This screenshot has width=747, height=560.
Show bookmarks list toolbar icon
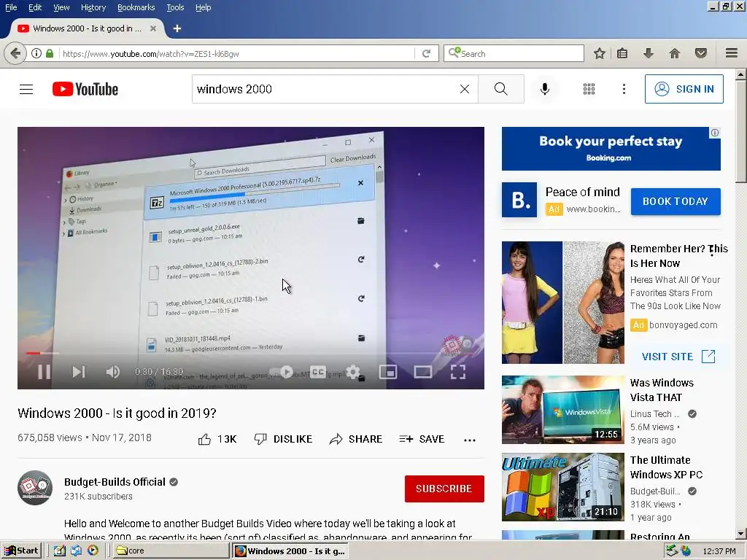coord(622,53)
